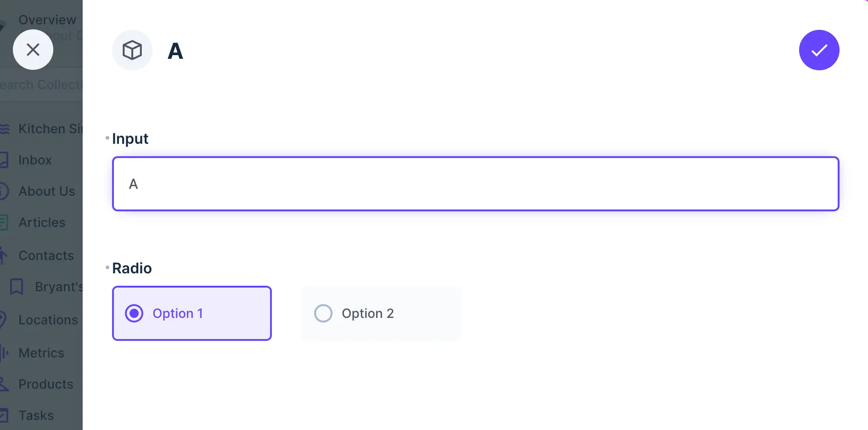Open the Inbox icon in sidebar
Viewport: 868px width, 430px height.
click(x=5, y=160)
